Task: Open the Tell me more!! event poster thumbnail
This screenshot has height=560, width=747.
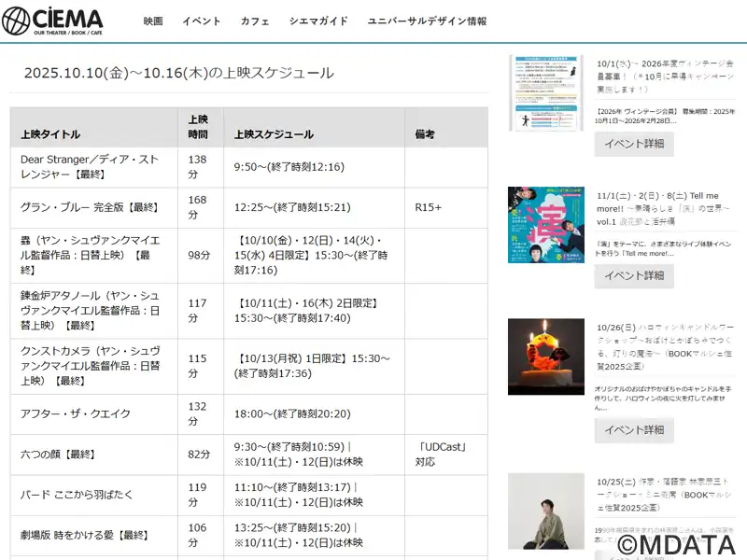Action: pyautogui.click(x=545, y=225)
